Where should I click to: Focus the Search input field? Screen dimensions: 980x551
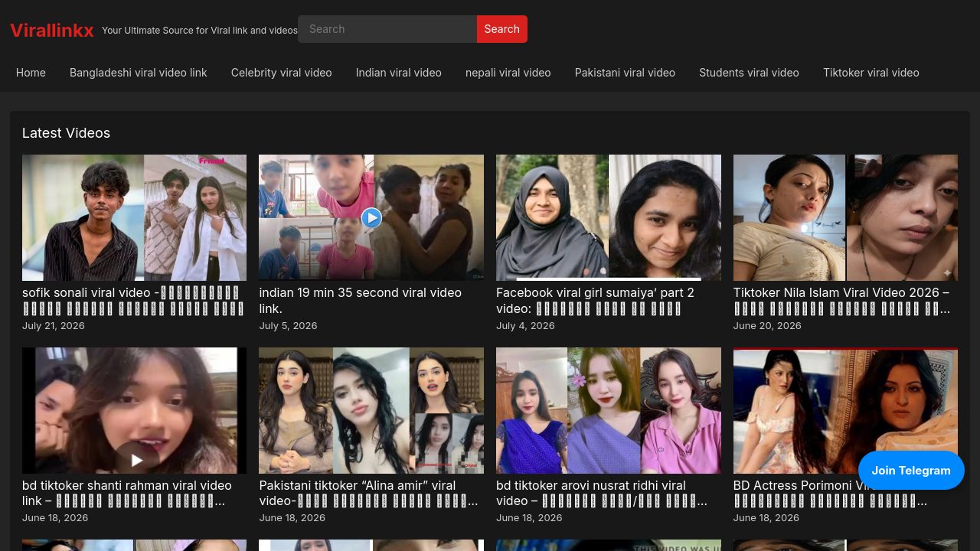[x=387, y=29]
